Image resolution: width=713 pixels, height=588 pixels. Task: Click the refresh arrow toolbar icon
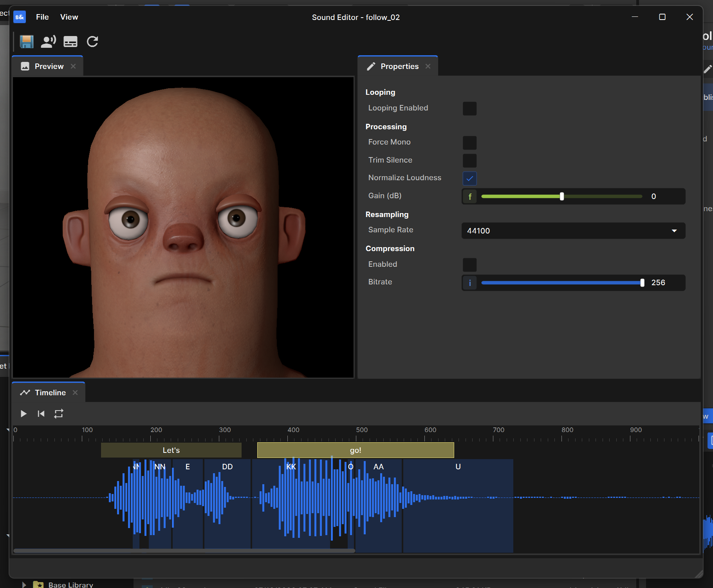92,42
